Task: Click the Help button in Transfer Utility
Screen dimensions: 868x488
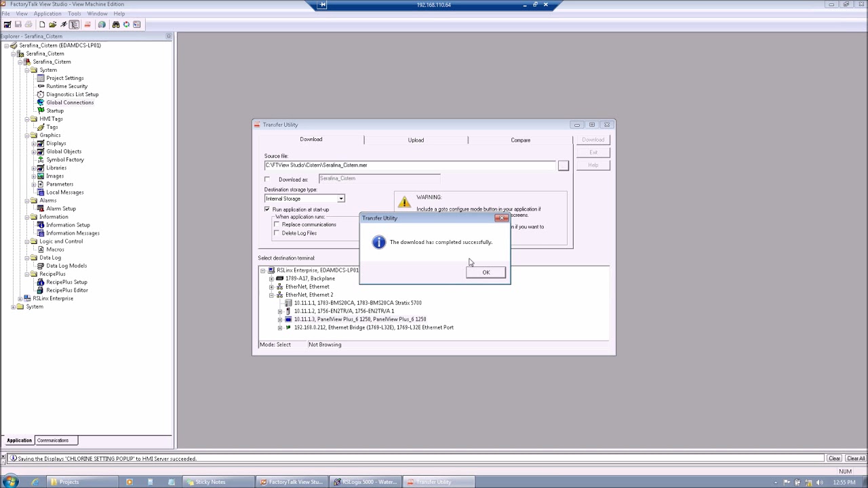Action: (593, 165)
